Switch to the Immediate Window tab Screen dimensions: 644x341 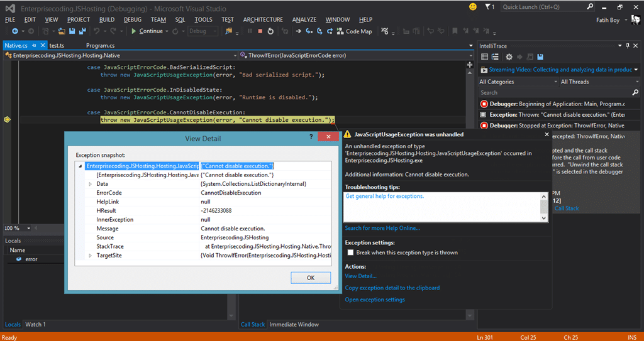point(294,324)
